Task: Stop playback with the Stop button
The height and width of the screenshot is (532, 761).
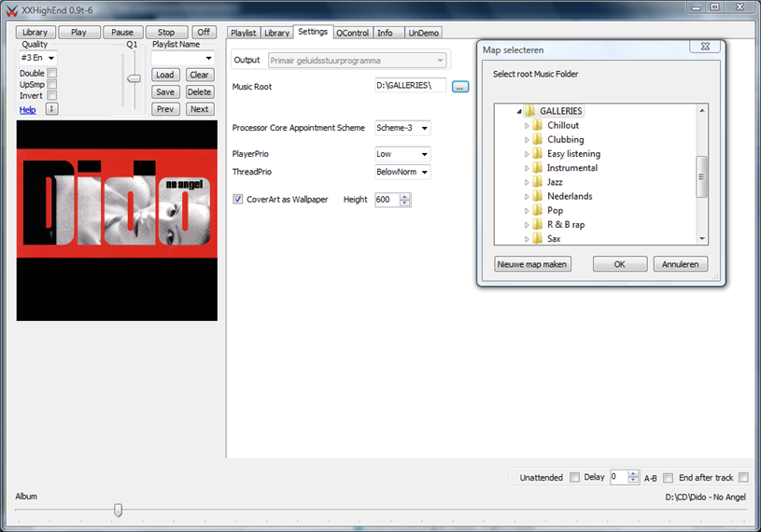Action: (x=166, y=32)
